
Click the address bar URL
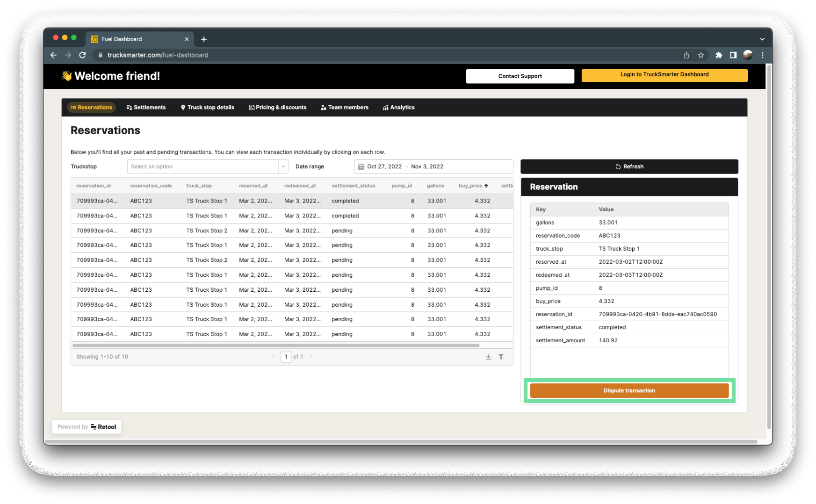point(158,55)
